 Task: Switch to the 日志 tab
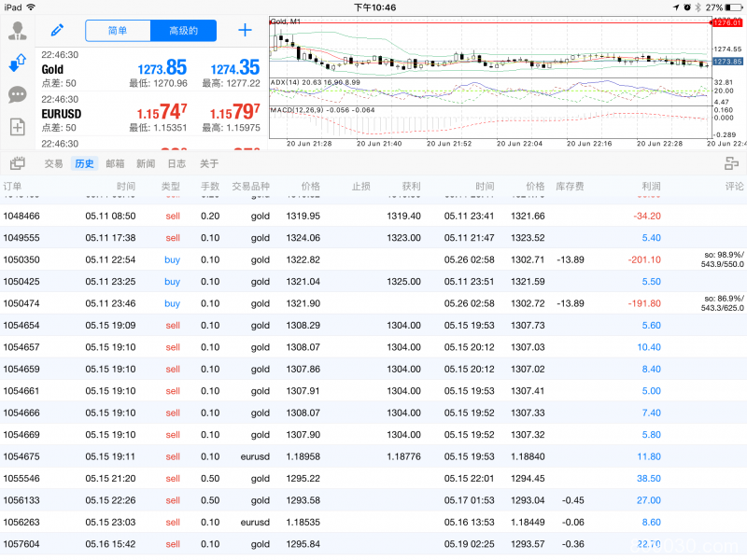pyautogui.click(x=176, y=164)
